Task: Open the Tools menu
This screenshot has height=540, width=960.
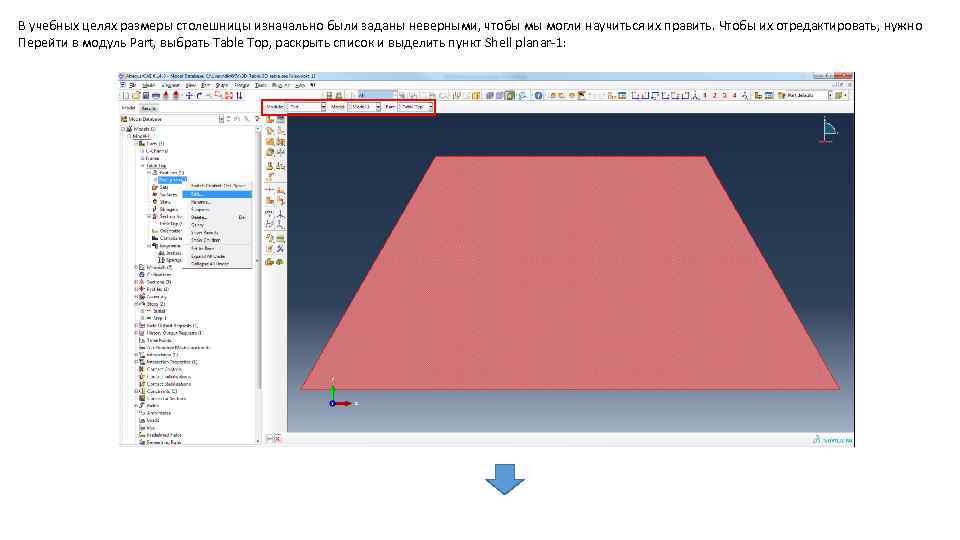Action: (x=260, y=85)
